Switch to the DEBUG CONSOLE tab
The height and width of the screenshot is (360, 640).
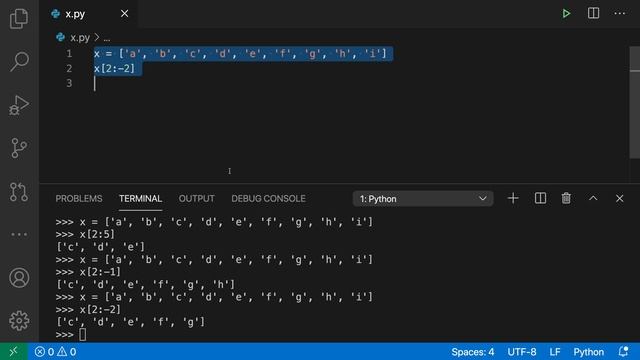(x=268, y=198)
